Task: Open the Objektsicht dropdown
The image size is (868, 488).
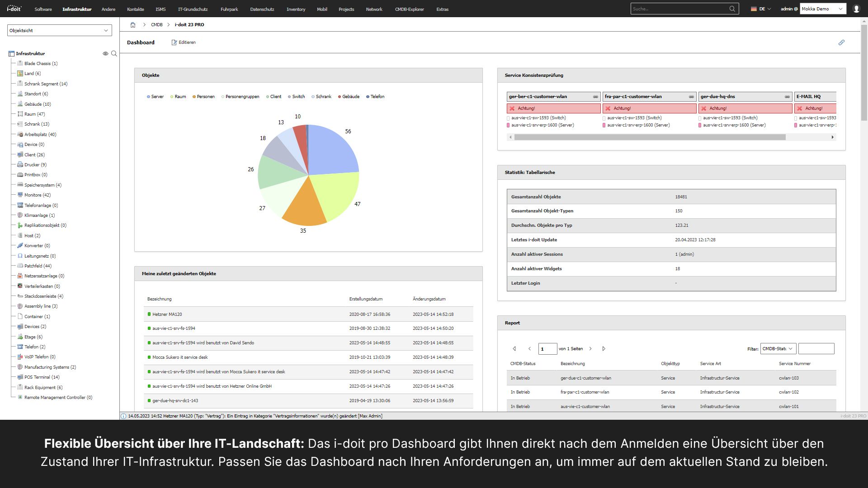Action: point(59,30)
